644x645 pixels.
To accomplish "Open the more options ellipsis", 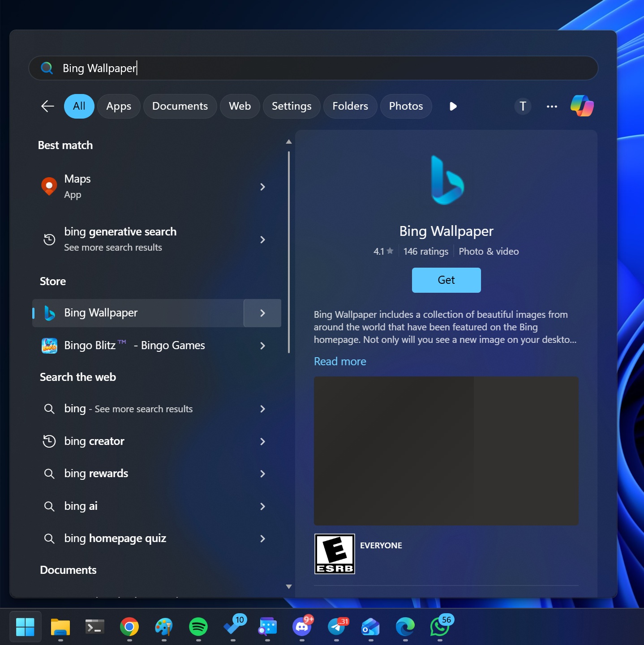I will pyautogui.click(x=551, y=106).
